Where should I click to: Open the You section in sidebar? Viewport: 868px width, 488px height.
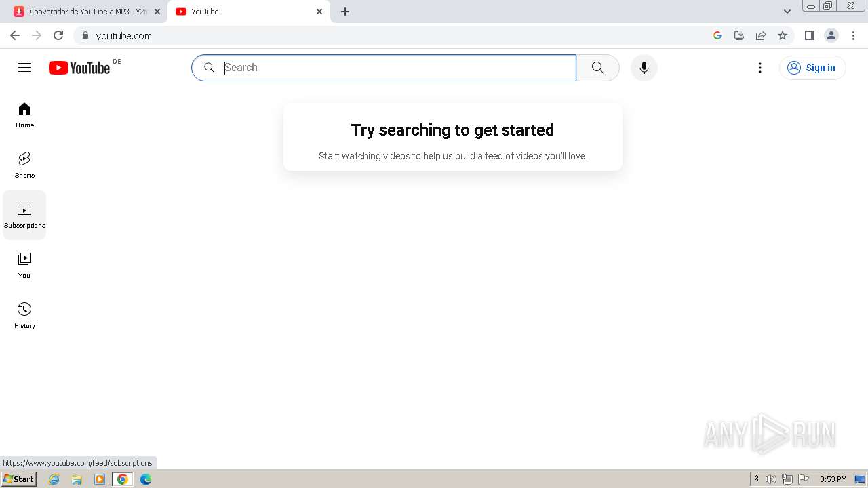pyautogui.click(x=24, y=266)
